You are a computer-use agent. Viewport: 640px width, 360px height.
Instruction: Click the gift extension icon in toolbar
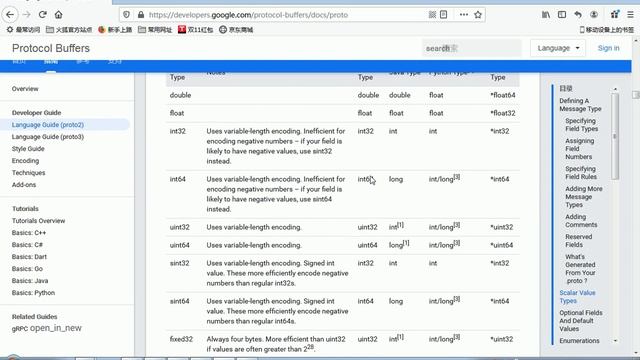point(615,15)
